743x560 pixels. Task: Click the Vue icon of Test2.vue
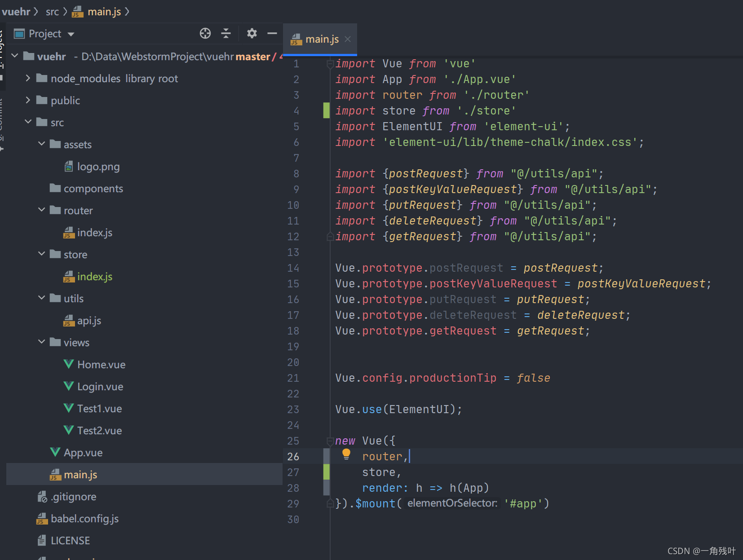(69, 430)
